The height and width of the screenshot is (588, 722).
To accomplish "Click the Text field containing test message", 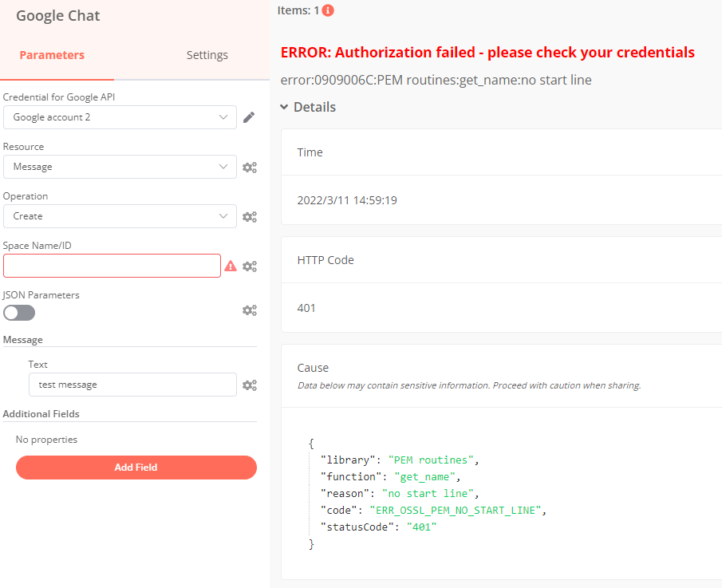I will 132,385.
